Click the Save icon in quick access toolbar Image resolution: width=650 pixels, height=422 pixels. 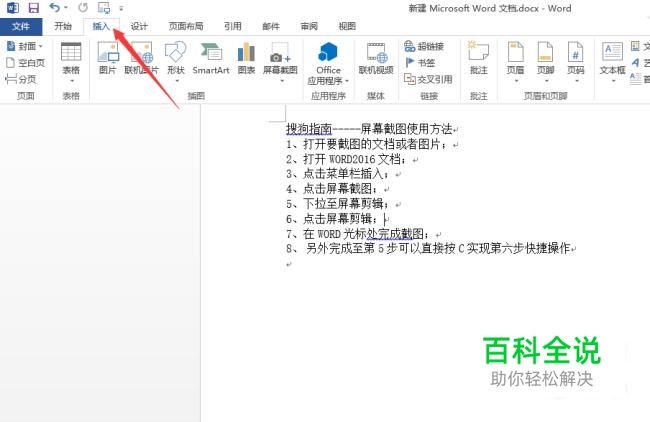(x=33, y=7)
